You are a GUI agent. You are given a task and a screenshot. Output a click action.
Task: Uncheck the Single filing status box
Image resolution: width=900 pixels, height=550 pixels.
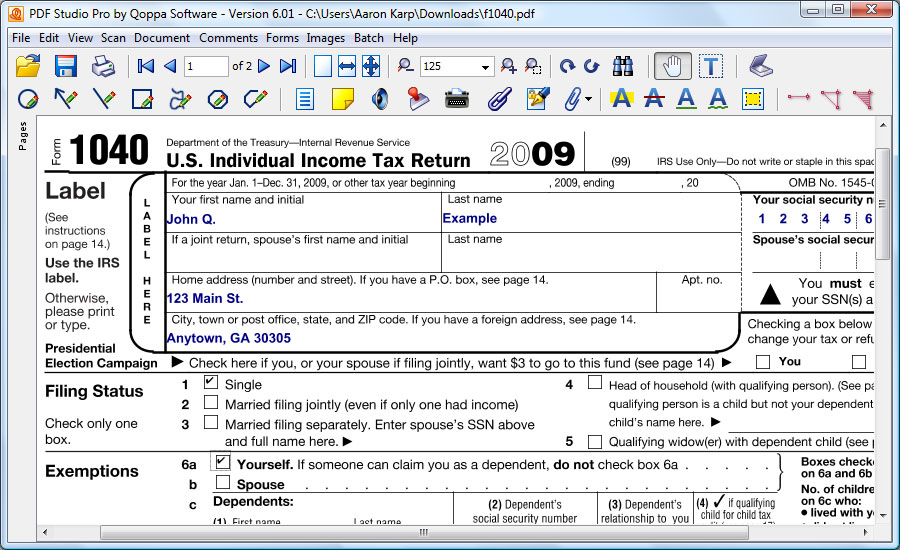click(211, 383)
